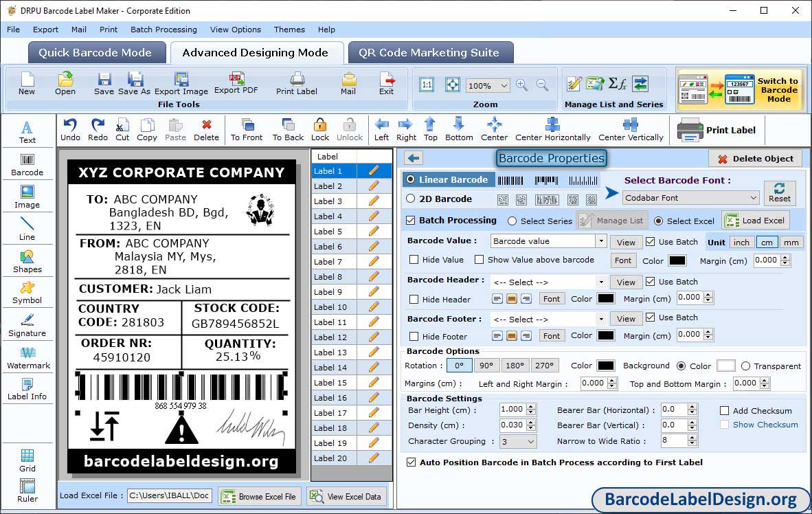
Task: Click the Redo toolbar icon
Action: pos(98,130)
